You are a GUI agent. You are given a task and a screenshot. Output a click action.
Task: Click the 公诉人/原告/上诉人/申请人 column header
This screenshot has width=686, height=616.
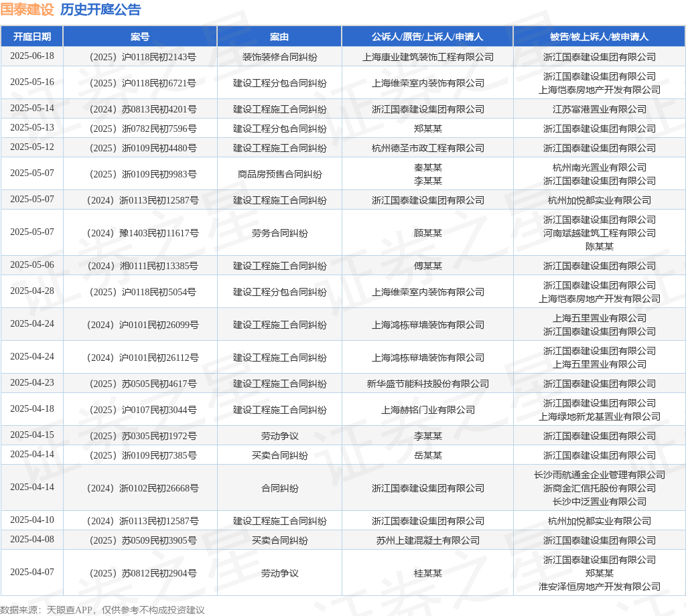pyautogui.click(x=427, y=37)
